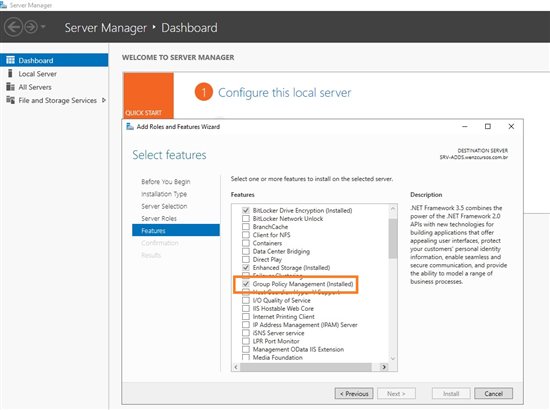Click the Dashboard grid icon
The height and width of the screenshot is (410, 550).
point(11,60)
